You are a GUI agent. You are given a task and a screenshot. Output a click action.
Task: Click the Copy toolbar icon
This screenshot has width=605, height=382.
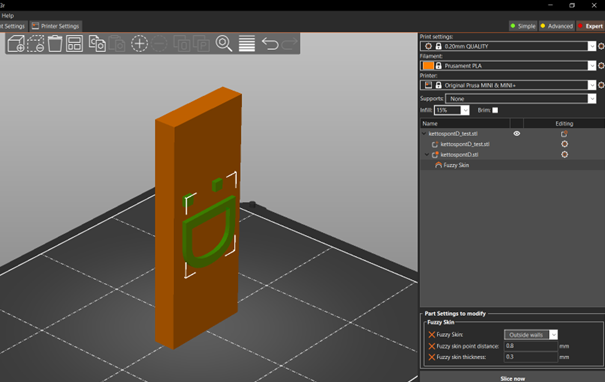click(97, 43)
